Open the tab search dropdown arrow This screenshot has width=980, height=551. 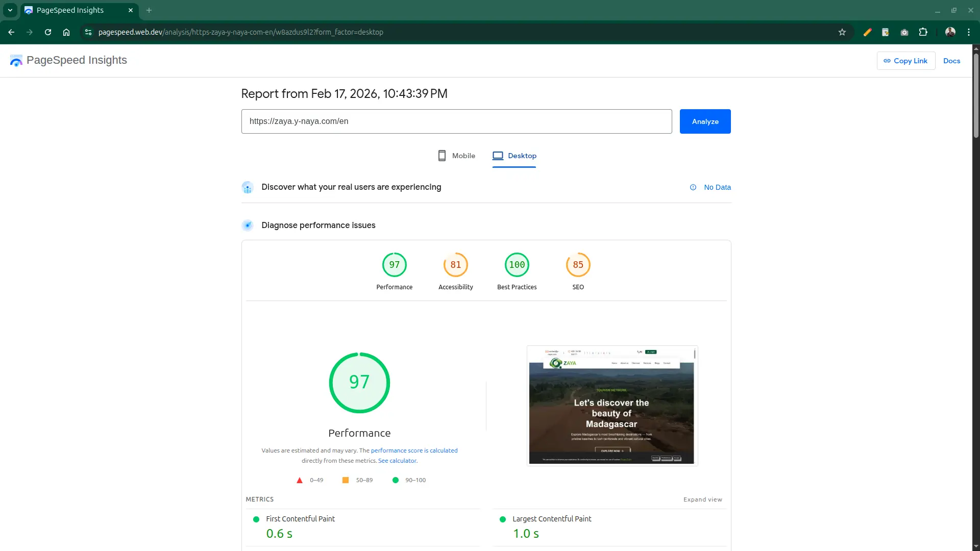(x=10, y=10)
